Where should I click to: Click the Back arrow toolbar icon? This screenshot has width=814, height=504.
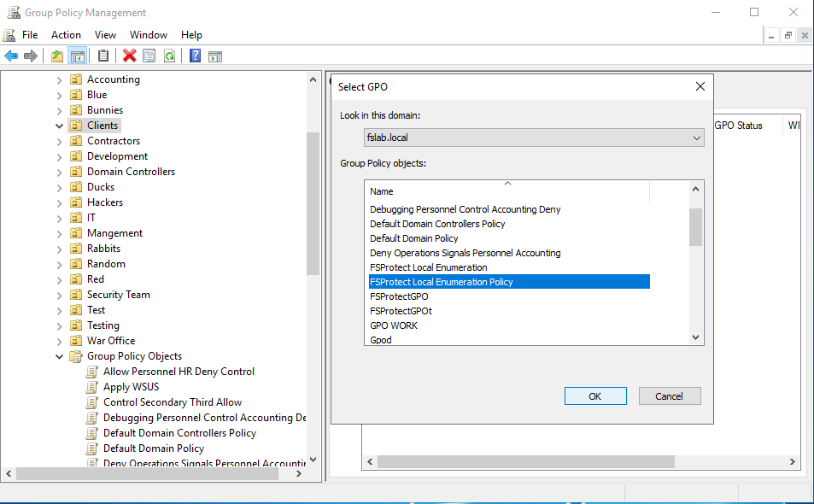[x=11, y=56]
